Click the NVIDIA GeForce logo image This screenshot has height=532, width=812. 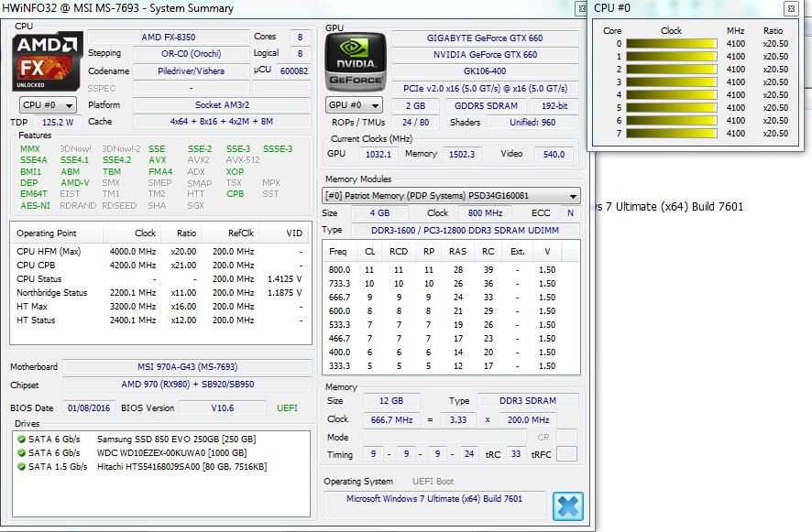(356, 62)
